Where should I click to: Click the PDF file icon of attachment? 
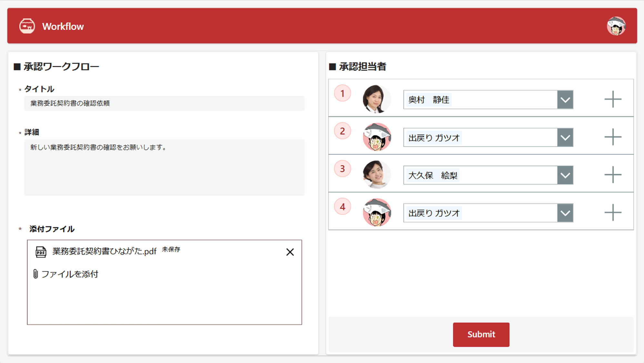pyautogui.click(x=41, y=252)
